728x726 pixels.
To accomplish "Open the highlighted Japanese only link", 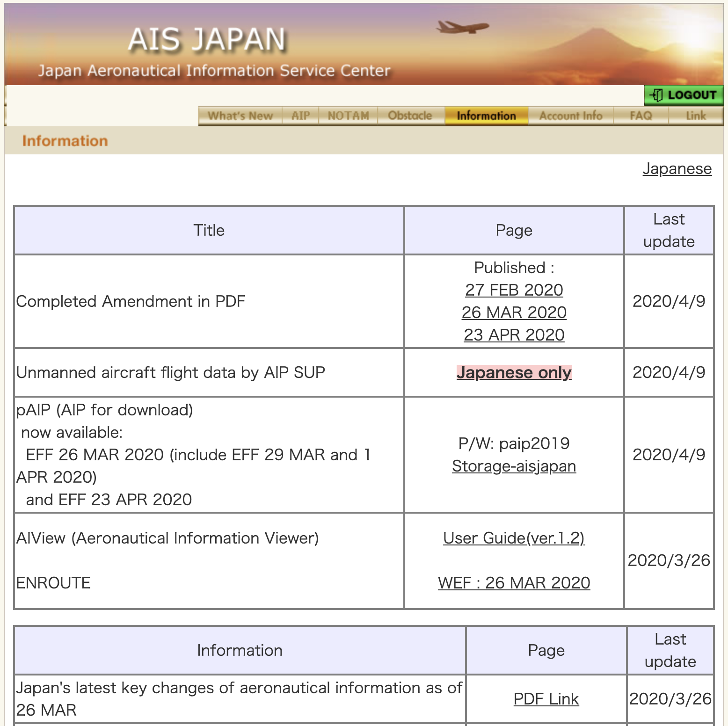I will (x=514, y=372).
